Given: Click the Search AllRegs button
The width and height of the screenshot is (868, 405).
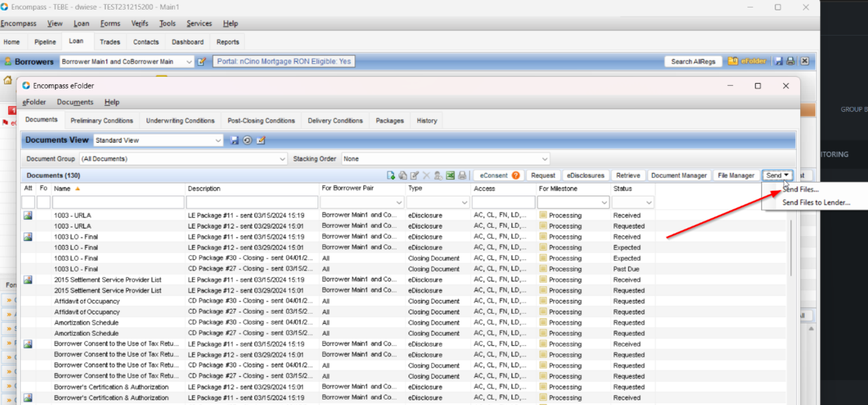Looking at the screenshot, I should [x=693, y=62].
